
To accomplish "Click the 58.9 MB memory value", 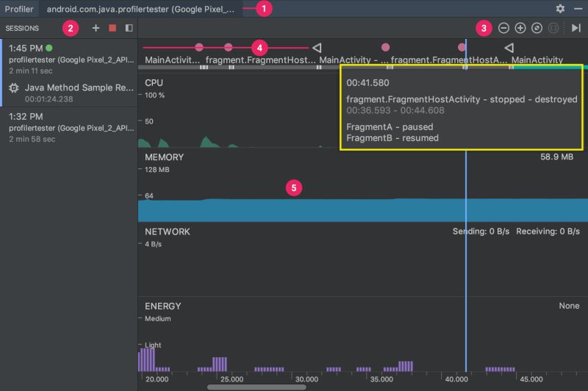I will tap(556, 157).
